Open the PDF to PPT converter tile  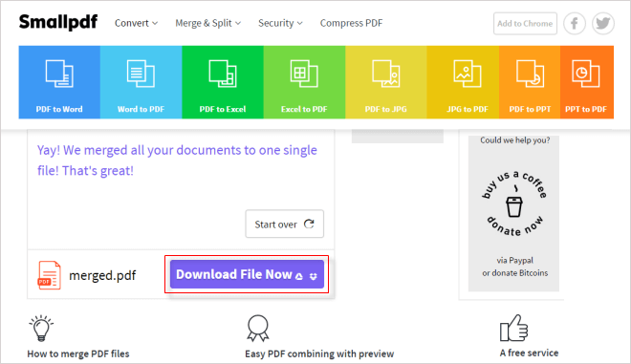click(530, 82)
